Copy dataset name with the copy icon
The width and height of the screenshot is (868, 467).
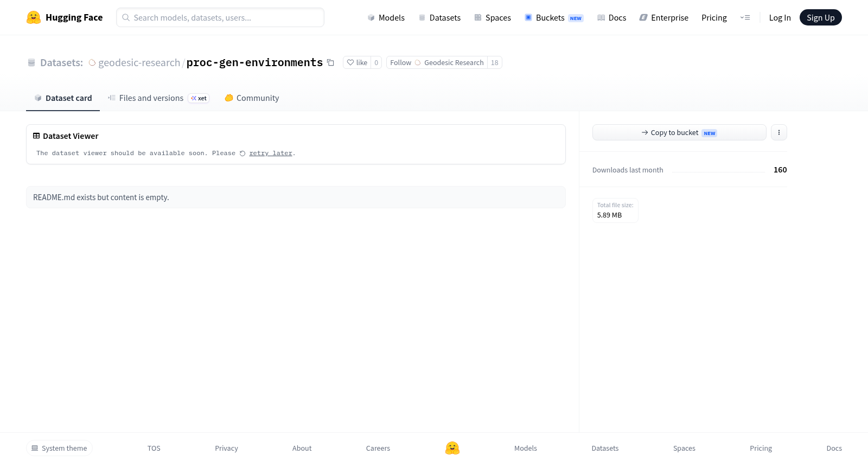[330, 63]
